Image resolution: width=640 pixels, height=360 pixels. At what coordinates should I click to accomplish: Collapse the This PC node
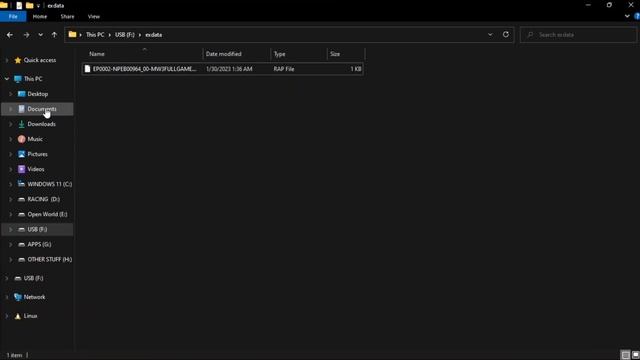pyautogui.click(x=7, y=79)
